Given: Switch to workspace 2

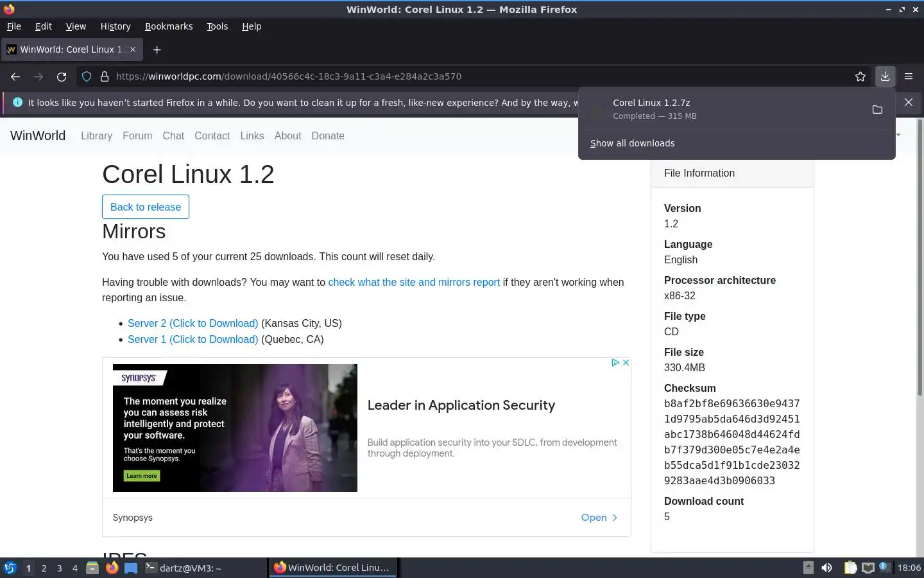Looking at the screenshot, I should (44, 568).
